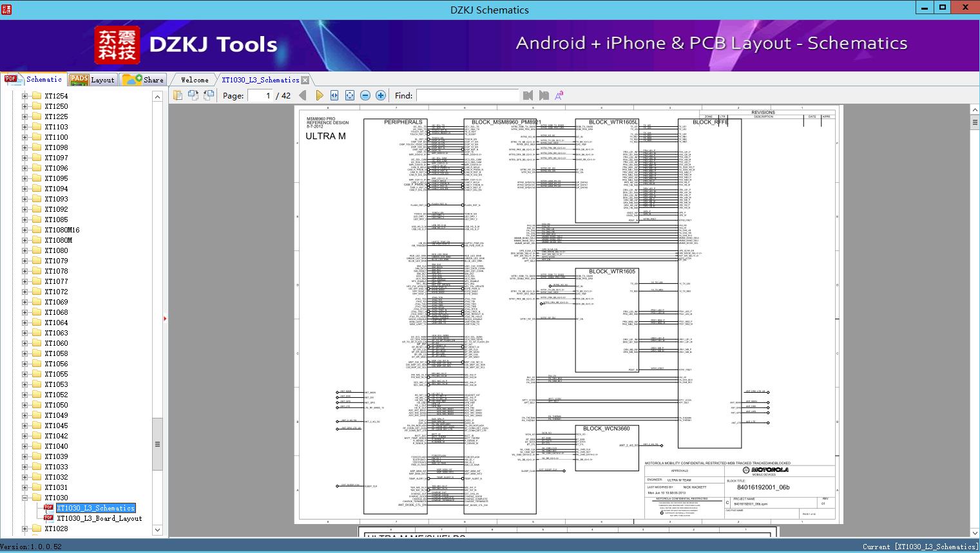
Task: Click find-next icon beside Find box
Action: click(544, 95)
